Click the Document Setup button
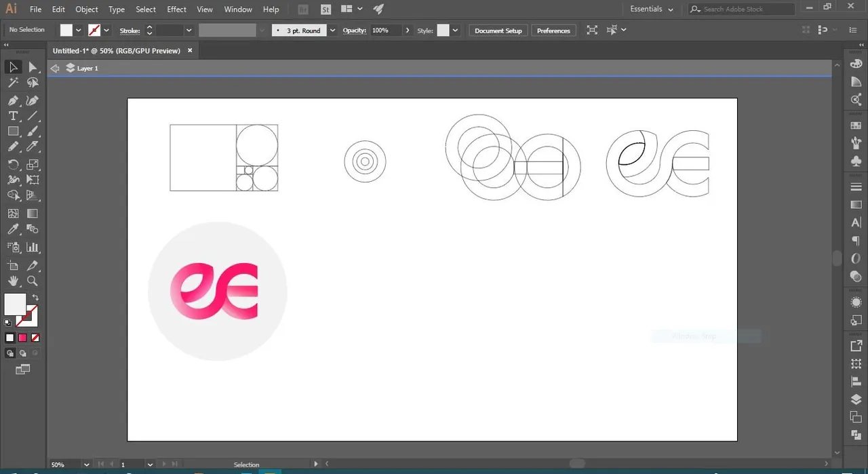Image resolution: width=868 pixels, height=474 pixels. click(x=498, y=31)
